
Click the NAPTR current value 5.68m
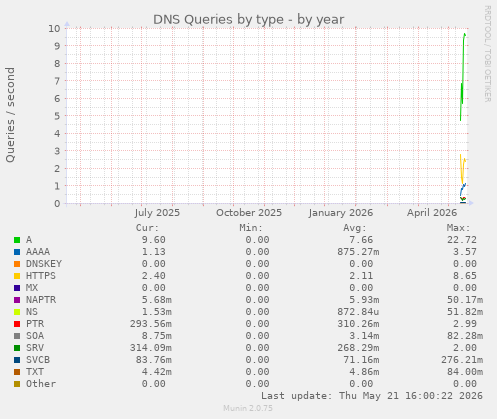pyautogui.click(x=157, y=300)
